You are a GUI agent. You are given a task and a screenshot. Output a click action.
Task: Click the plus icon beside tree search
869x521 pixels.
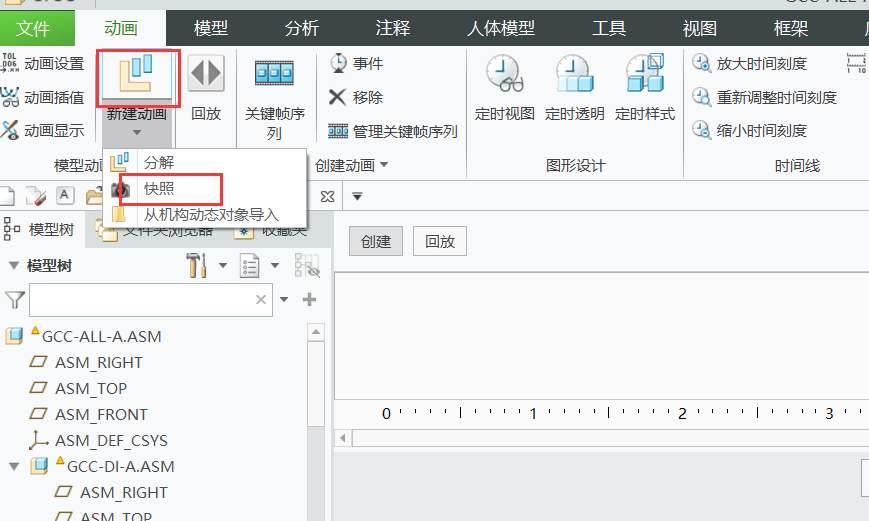click(309, 300)
